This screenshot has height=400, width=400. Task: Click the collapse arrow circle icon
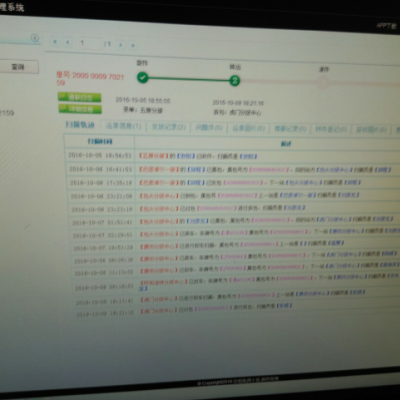pyautogui.click(x=35, y=38)
